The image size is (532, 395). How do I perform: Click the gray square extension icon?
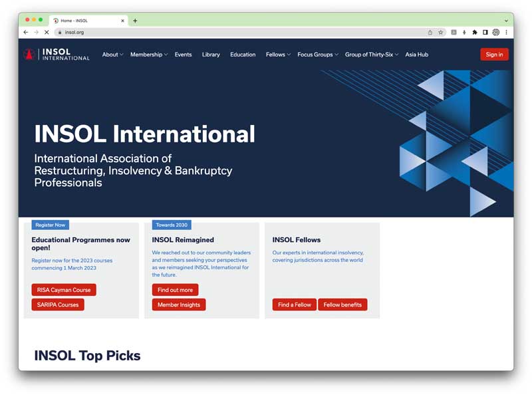(454, 32)
